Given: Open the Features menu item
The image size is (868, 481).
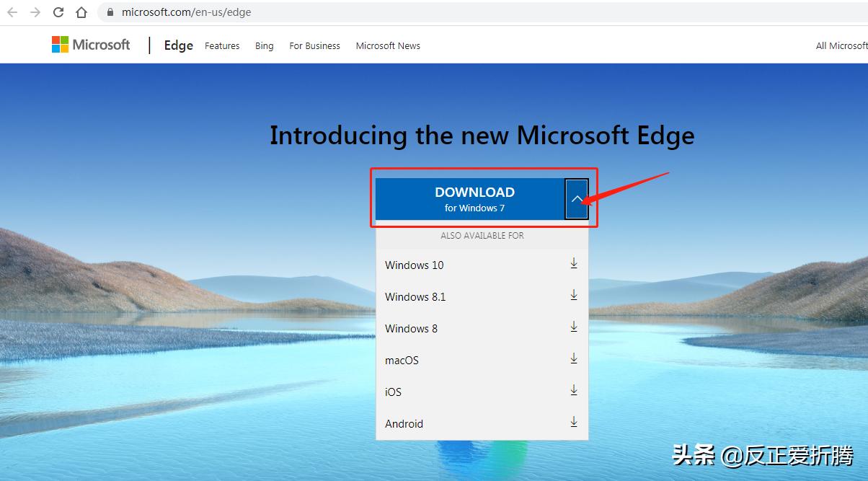Looking at the screenshot, I should click(221, 45).
